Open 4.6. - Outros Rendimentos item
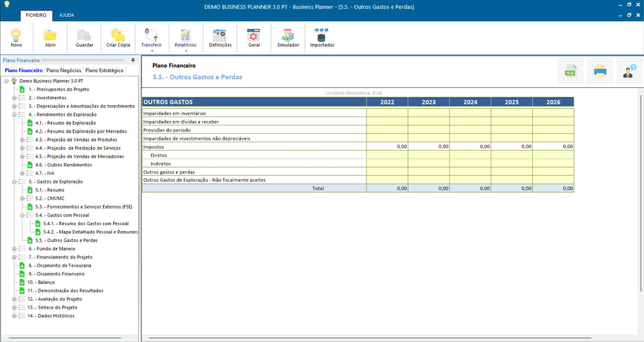644x342 pixels. [63, 165]
